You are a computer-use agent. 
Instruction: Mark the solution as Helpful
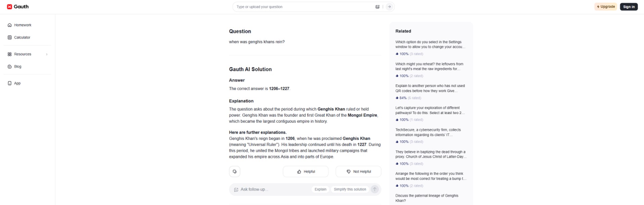coord(306,172)
